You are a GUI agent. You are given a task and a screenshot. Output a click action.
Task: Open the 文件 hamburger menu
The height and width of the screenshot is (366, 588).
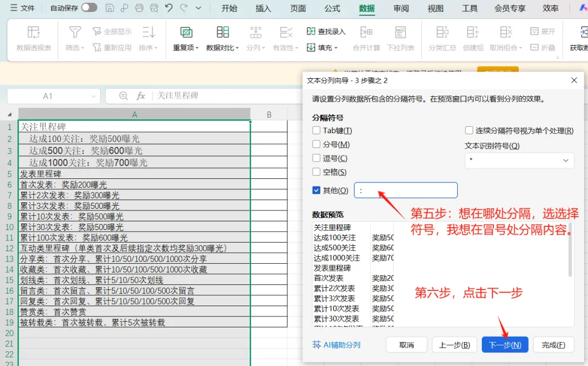pos(22,8)
